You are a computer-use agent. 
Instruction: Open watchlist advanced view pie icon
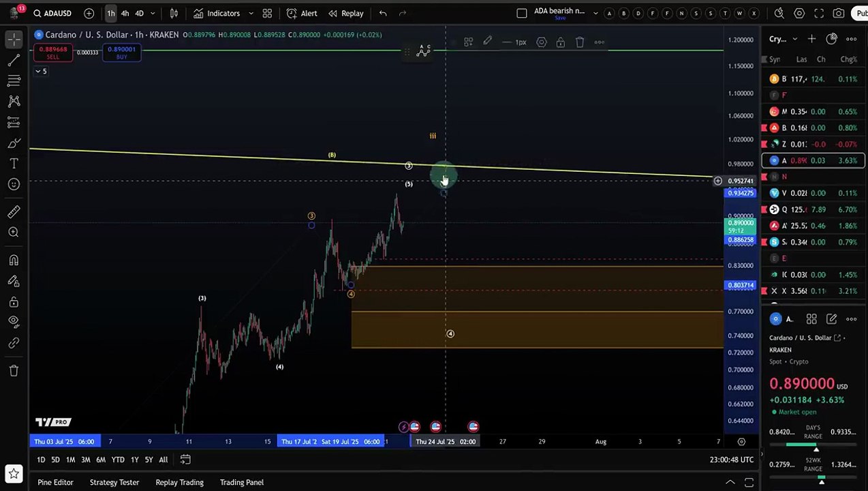coord(831,39)
